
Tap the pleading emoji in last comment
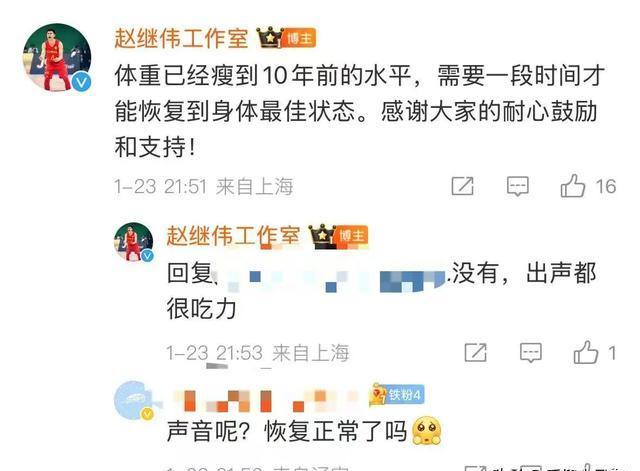click(x=427, y=431)
